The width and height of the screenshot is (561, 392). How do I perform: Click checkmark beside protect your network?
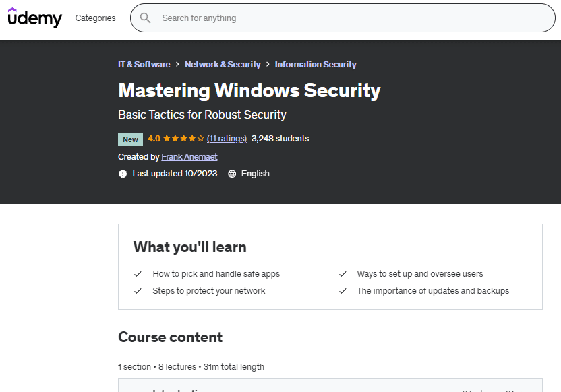tap(138, 291)
